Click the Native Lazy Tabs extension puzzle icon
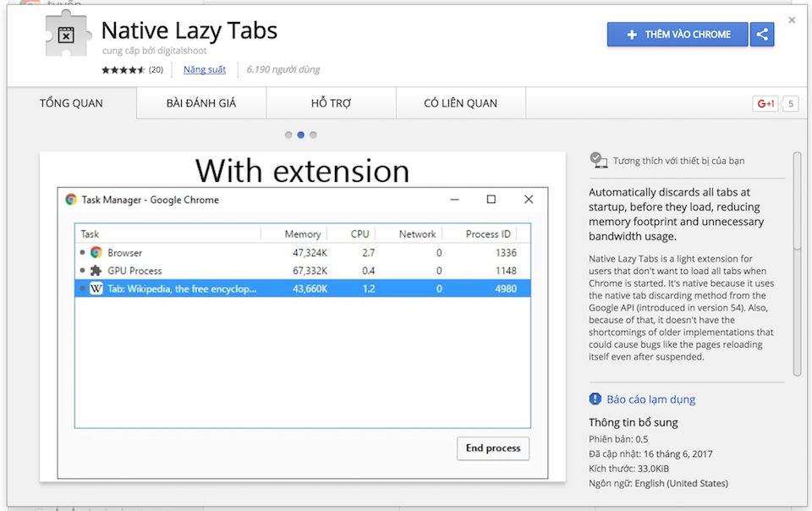This screenshot has height=511, width=812. point(68,34)
